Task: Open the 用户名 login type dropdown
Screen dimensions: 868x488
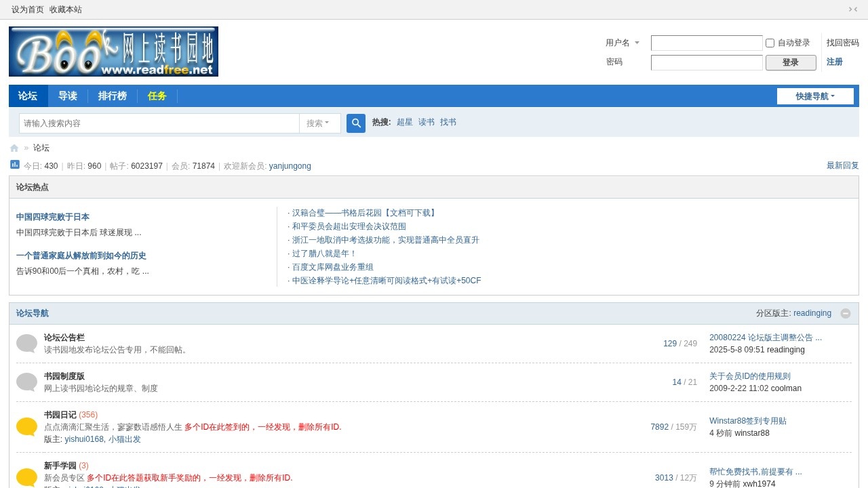Action: click(623, 43)
